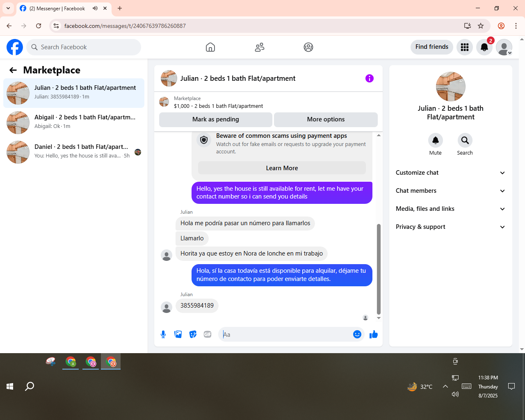Open the Snipping tool taskbar icon
This screenshot has width=525, height=420.
pos(50,361)
